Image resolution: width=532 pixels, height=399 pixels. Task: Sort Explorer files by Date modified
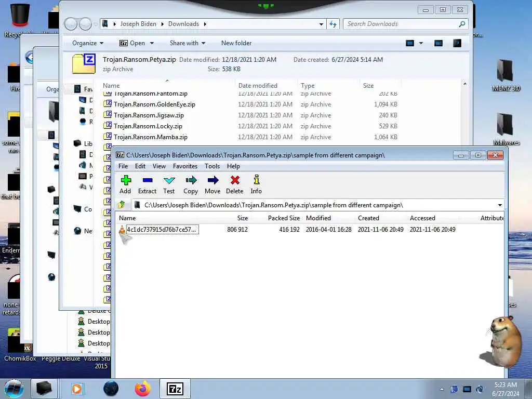coord(258,86)
